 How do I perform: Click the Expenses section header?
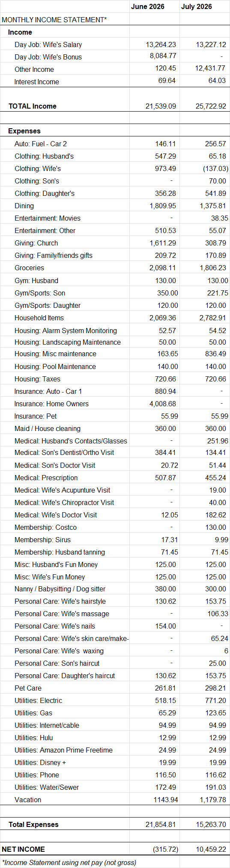pyautogui.click(x=24, y=131)
